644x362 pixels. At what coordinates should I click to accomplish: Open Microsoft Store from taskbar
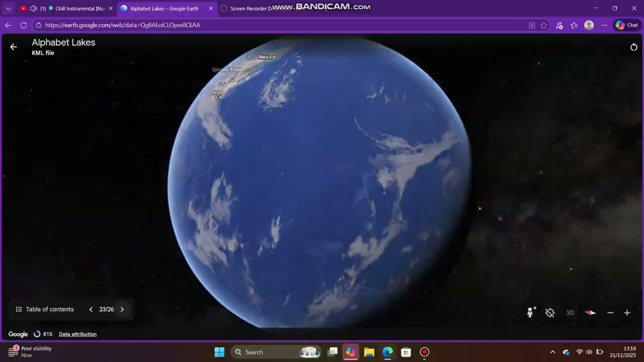pos(406,352)
